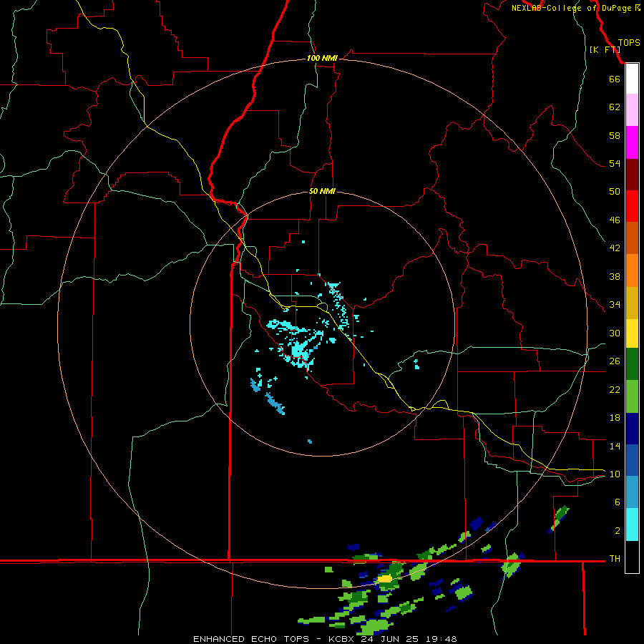This screenshot has width=644, height=644.
Task: Select the 14 legend value
Action: pyautogui.click(x=615, y=446)
